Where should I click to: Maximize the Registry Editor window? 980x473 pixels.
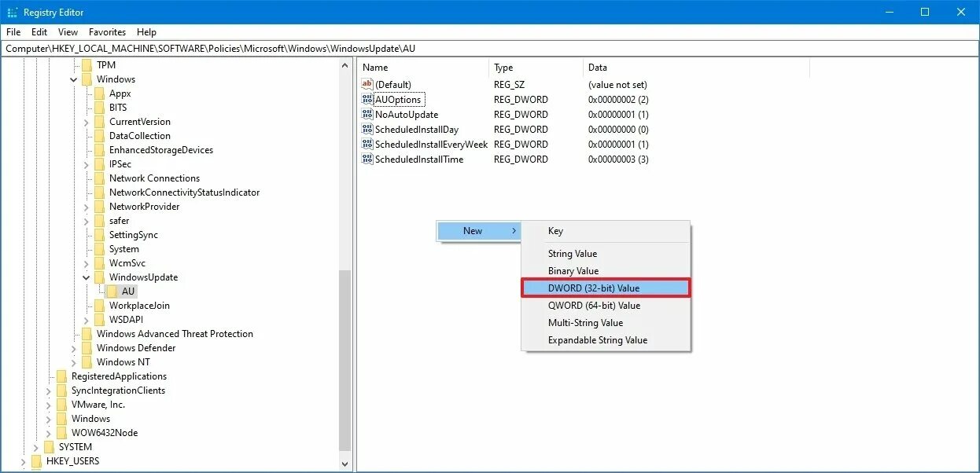(x=925, y=12)
